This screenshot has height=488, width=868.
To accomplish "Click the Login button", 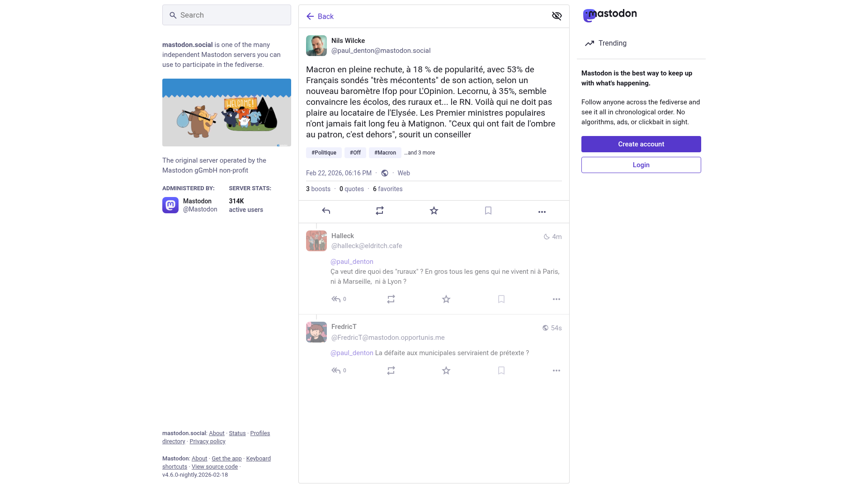I will [641, 165].
